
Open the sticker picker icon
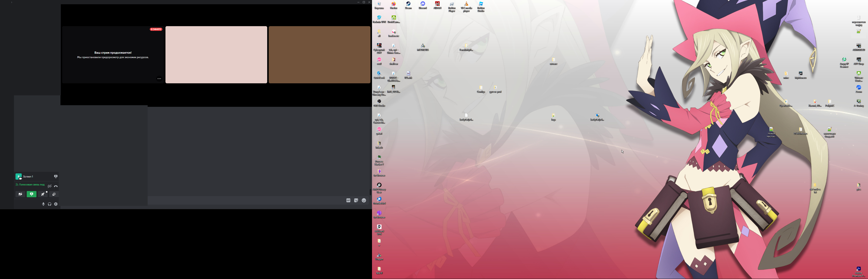click(x=356, y=200)
